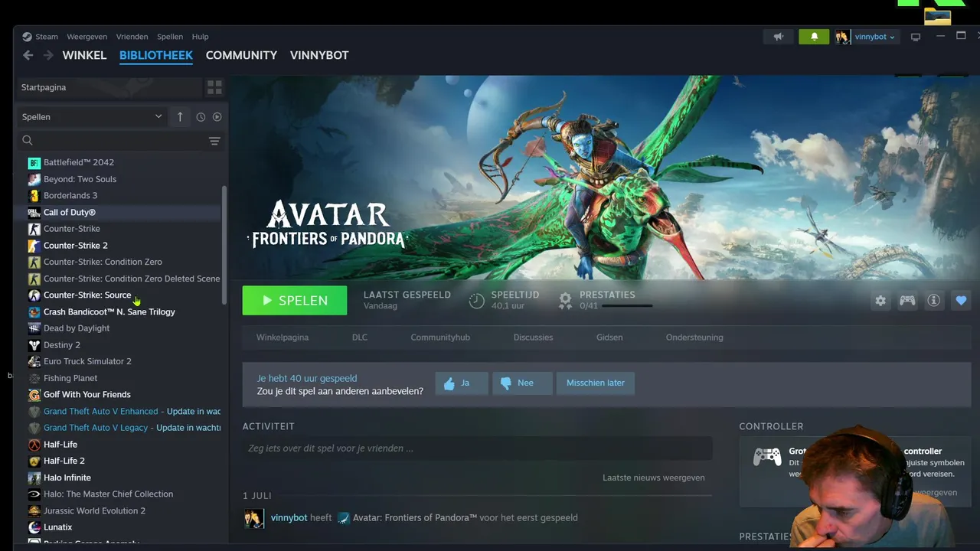Viewport: 980px width, 551px height.
Task: Open the Weergeven menu
Action: coord(87,37)
